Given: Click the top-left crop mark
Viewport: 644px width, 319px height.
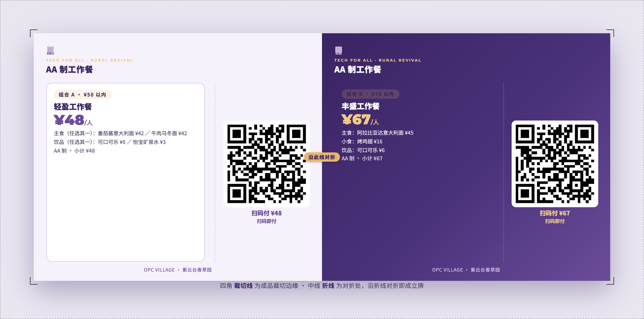Looking at the screenshot, I should tap(33, 33).
